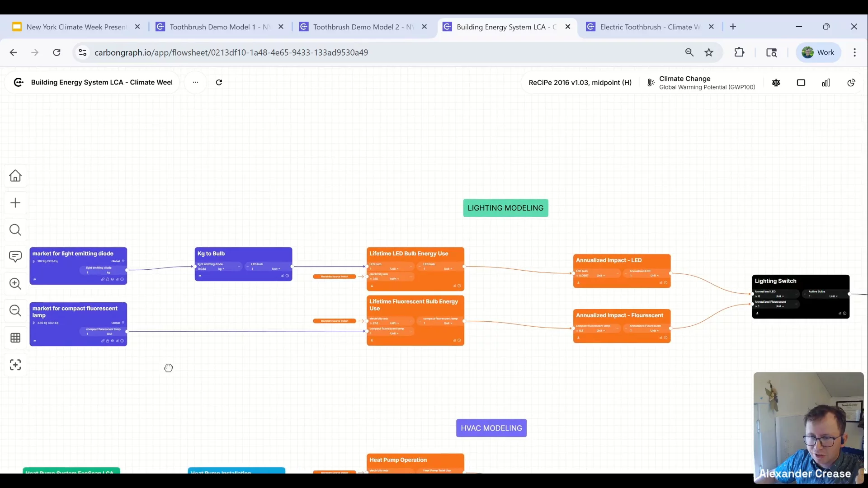Viewport: 868px width, 488px height.
Task: Open the three-dots flowsheet menu
Action: 195,82
